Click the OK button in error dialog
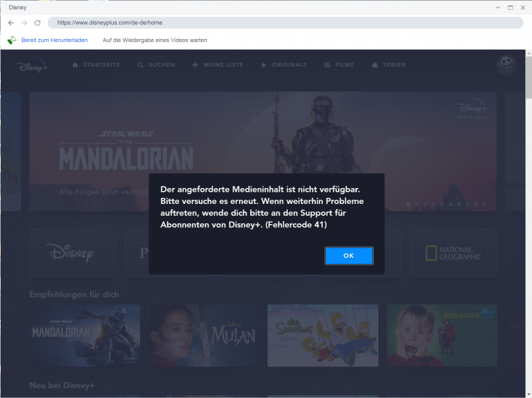532x398 pixels. [x=348, y=256]
